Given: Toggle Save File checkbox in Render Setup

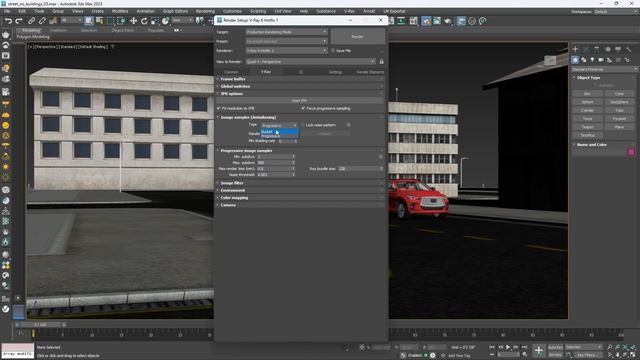Looking at the screenshot, I should (333, 51).
